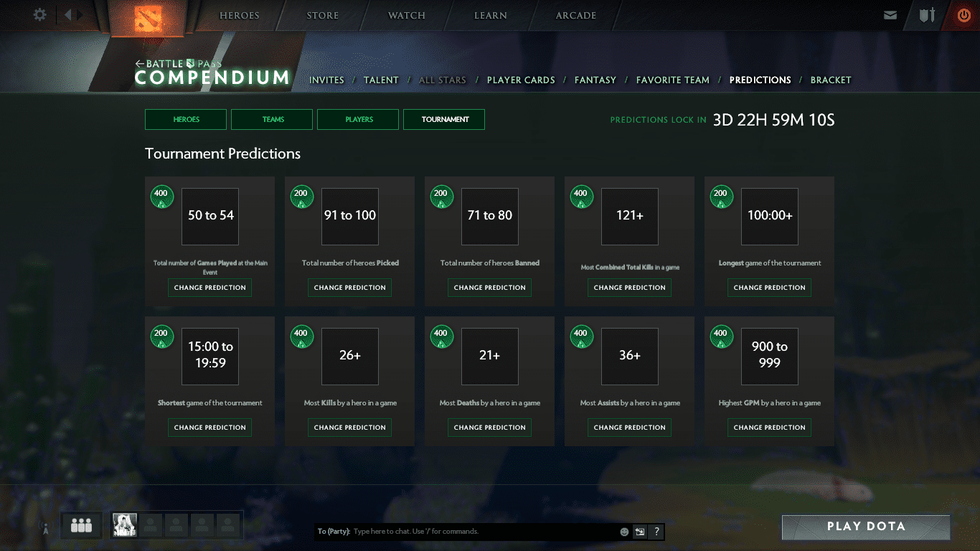Open the party friends icon in bottom bar
Screen dimensions: 980x551
pos(81,526)
